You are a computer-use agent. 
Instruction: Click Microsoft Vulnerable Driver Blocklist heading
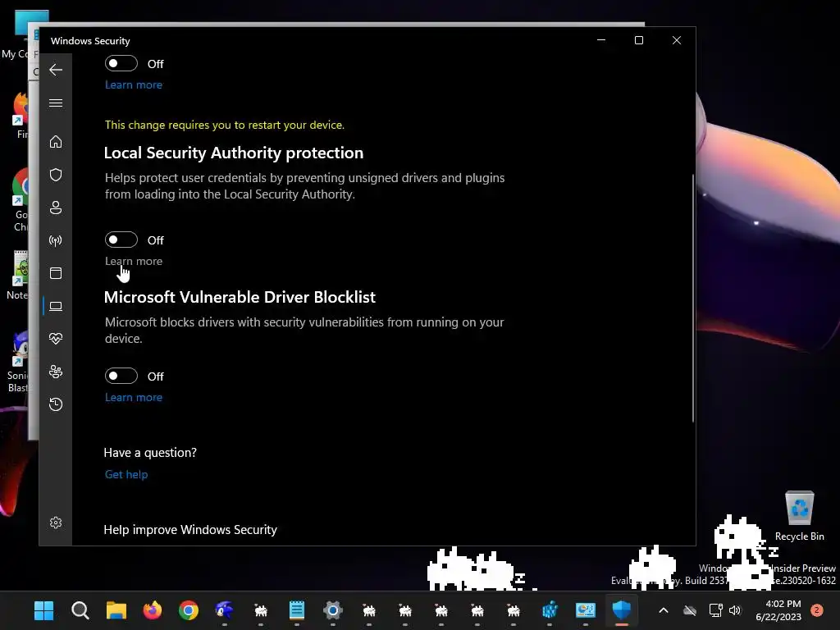tap(240, 297)
